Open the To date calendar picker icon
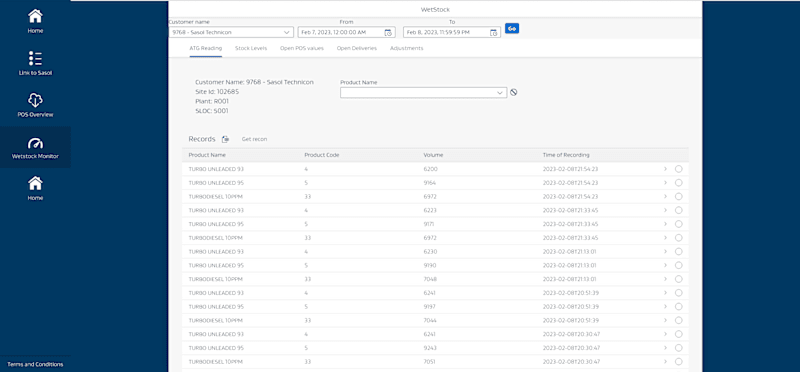 click(x=493, y=33)
